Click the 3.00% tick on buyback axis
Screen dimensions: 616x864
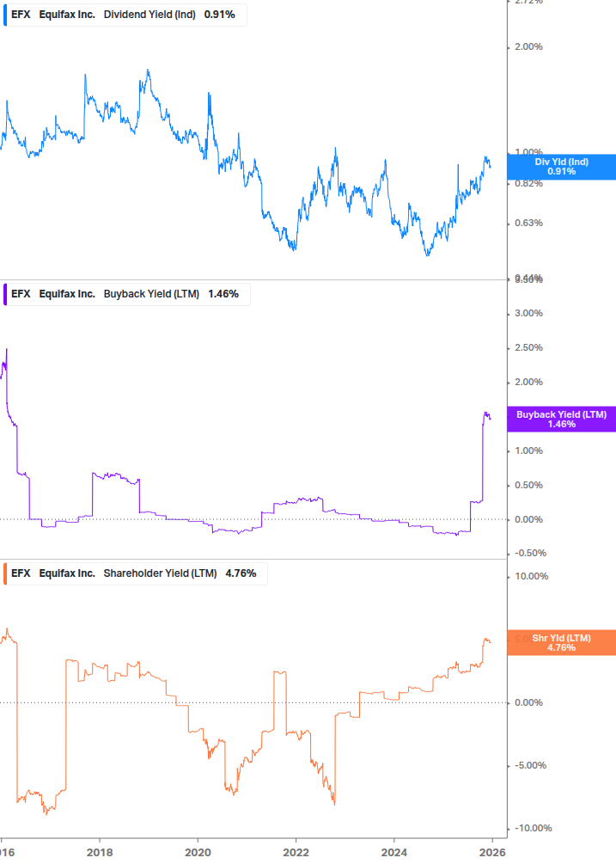(x=528, y=313)
